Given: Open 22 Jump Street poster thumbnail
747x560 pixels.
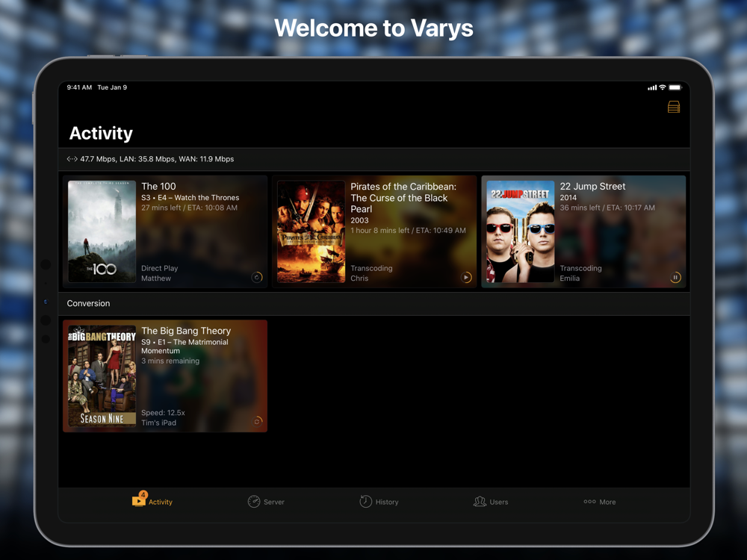Looking at the screenshot, I should pyautogui.click(x=520, y=231).
